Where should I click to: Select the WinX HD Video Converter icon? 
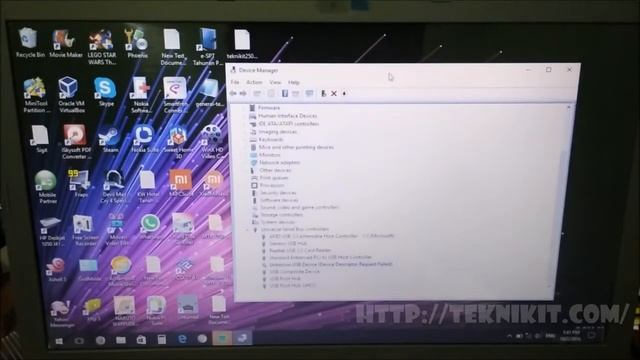pos(212,142)
